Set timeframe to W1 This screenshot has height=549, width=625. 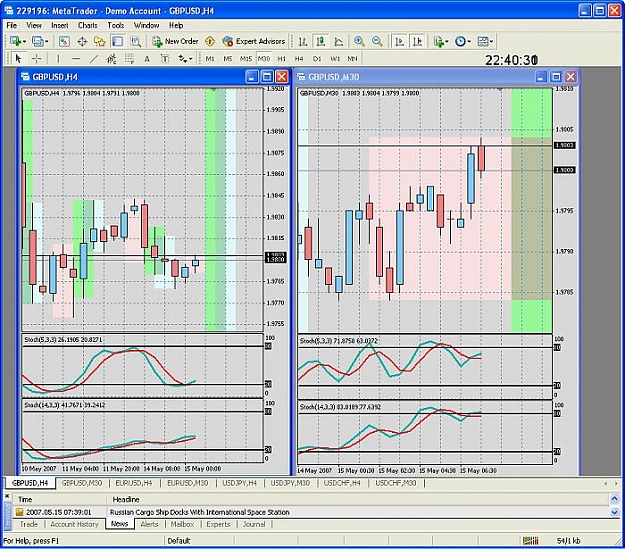pyautogui.click(x=335, y=59)
